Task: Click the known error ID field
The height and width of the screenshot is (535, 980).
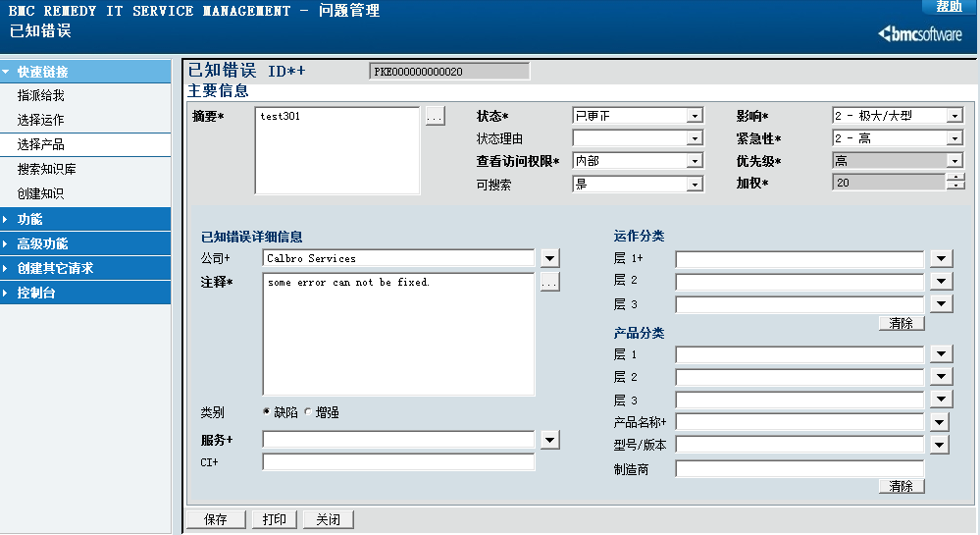Action: click(449, 72)
